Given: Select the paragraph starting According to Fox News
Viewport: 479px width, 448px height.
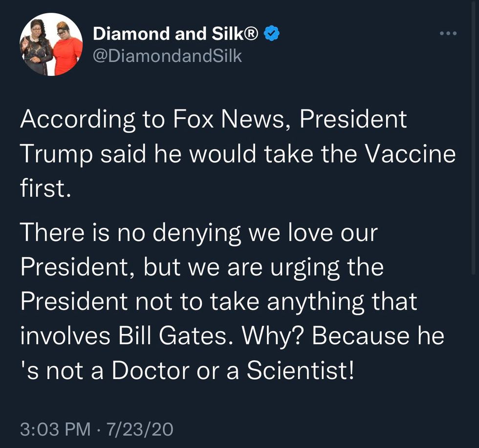Looking at the screenshot, I should [x=238, y=154].
